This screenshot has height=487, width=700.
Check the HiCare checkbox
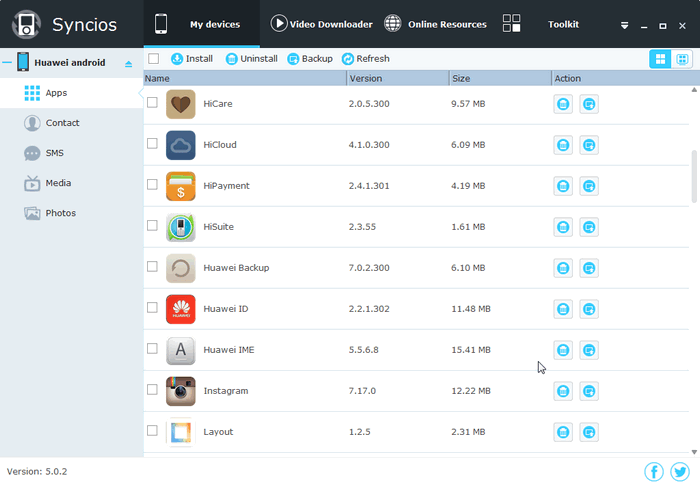coord(152,102)
